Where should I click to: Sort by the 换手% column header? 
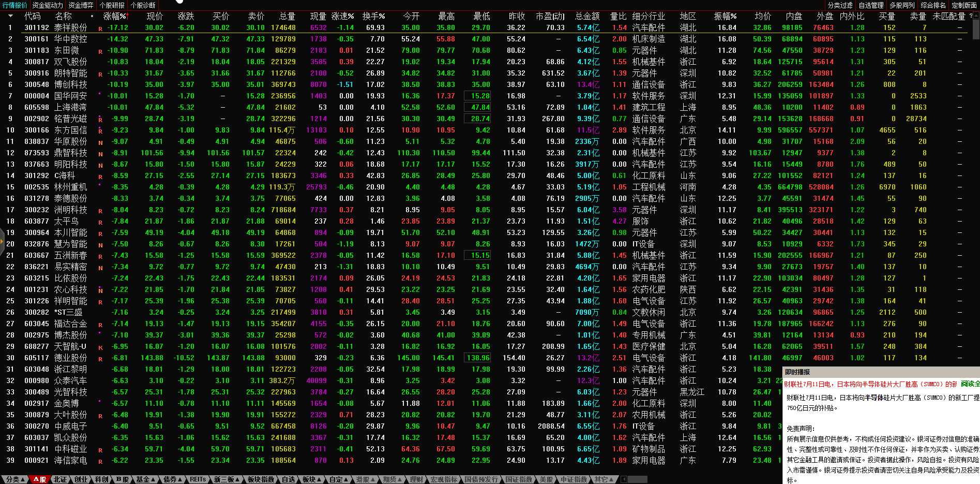(373, 16)
